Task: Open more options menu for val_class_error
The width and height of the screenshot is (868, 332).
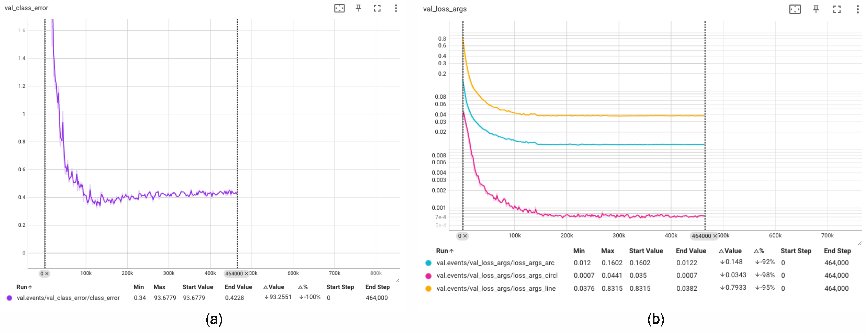Action: 396,8
